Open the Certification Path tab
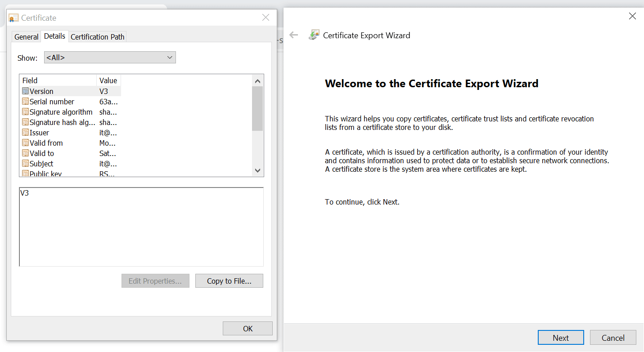Image resolution: width=644 pixels, height=352 pixels. coord(98,37)
